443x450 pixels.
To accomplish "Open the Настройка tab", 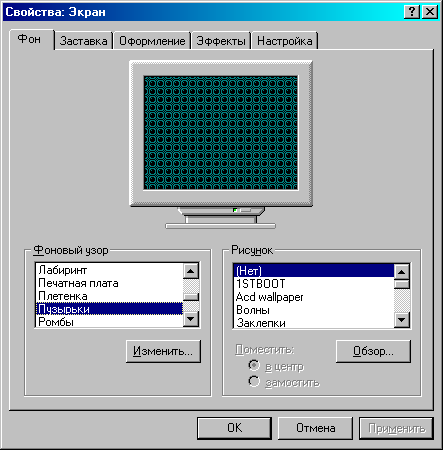I will coord(285,41).
